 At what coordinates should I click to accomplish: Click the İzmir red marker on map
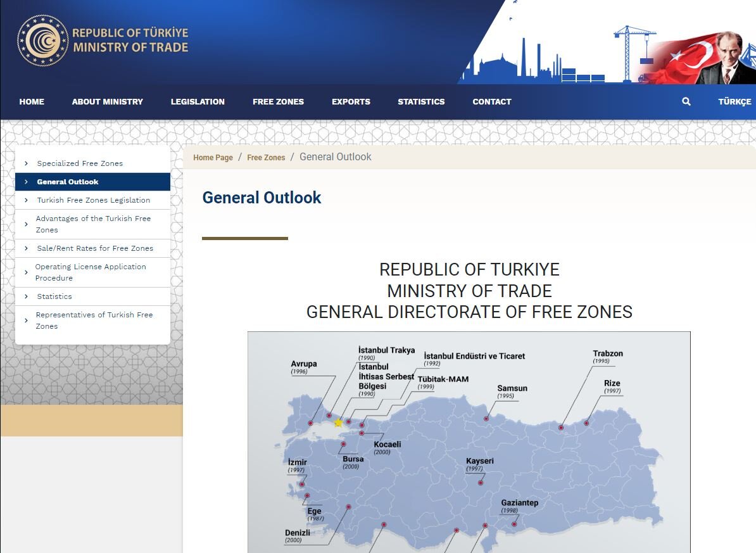pos(302,484)
